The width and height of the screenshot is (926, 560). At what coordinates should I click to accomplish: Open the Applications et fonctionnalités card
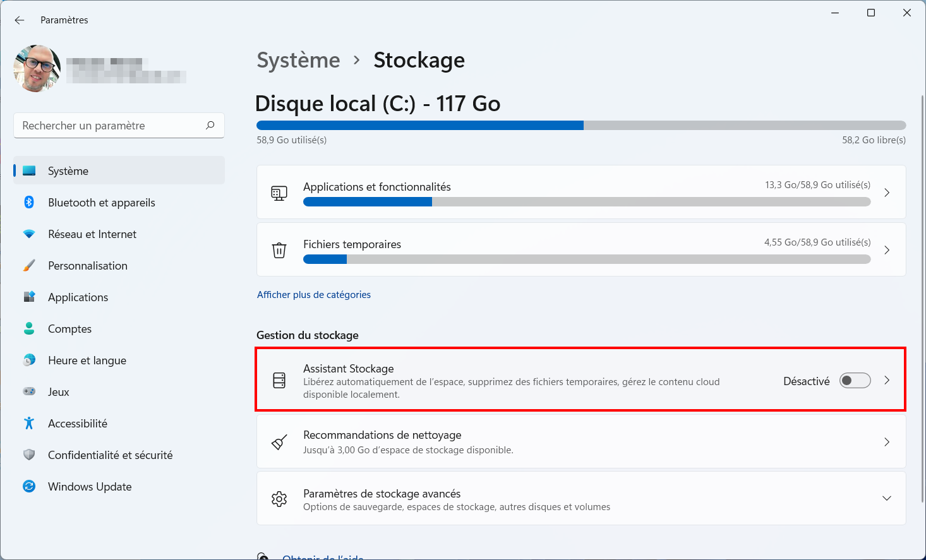tap(581, 192)
